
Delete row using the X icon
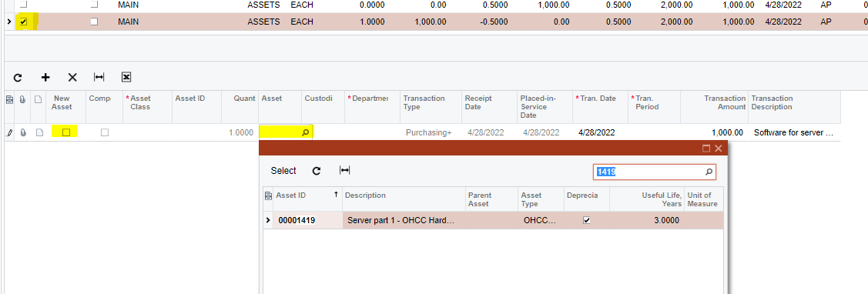(x=72, y=78)
